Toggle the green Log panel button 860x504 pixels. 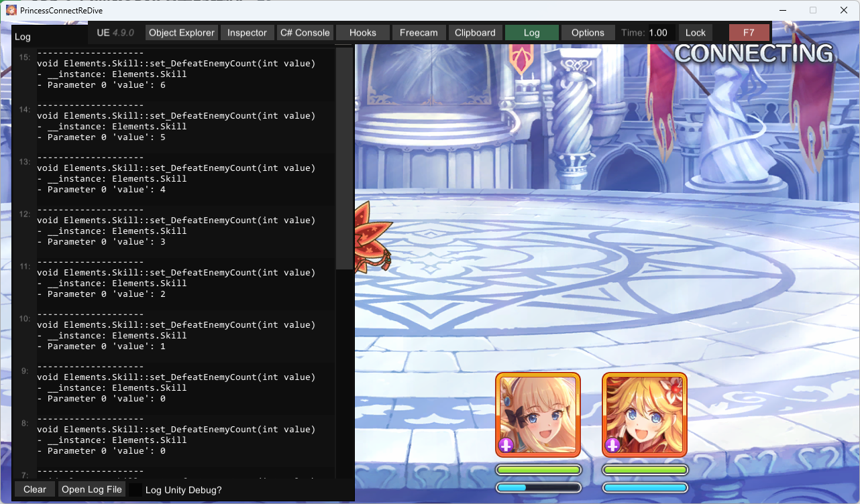pos(531,33)
